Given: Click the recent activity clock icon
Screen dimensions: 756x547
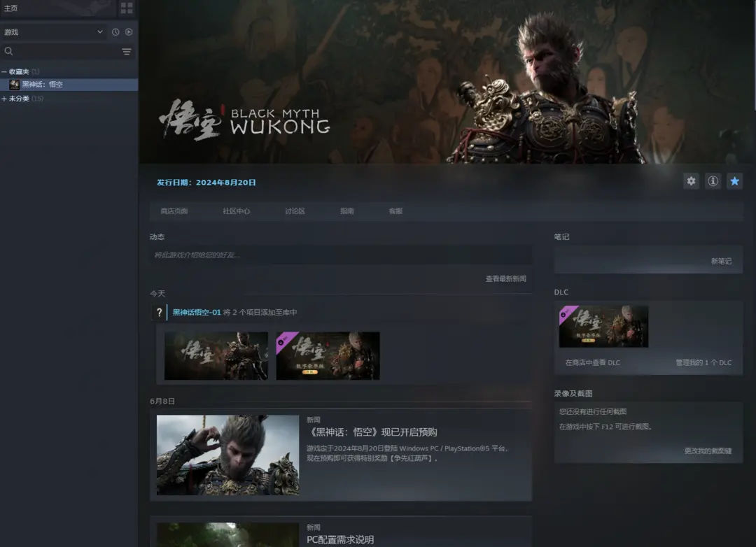Looking at the screenshot, I should click(x=115, y=32).
